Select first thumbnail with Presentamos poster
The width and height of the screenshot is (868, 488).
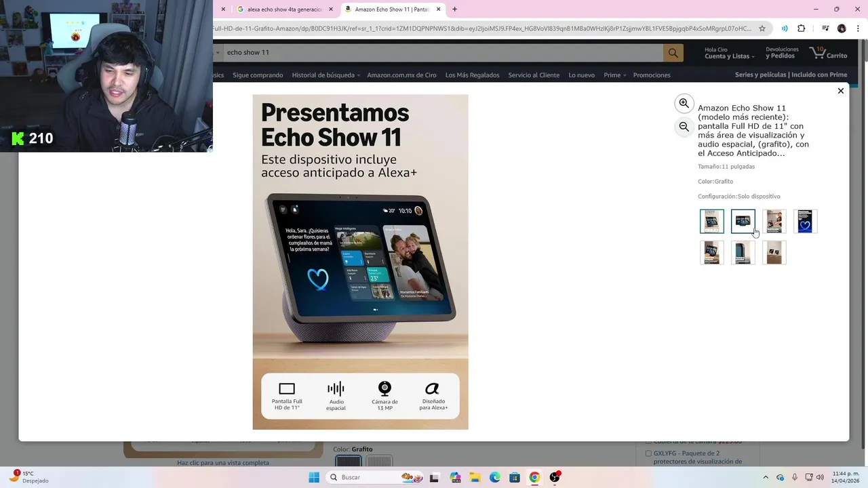click(712, 222)
